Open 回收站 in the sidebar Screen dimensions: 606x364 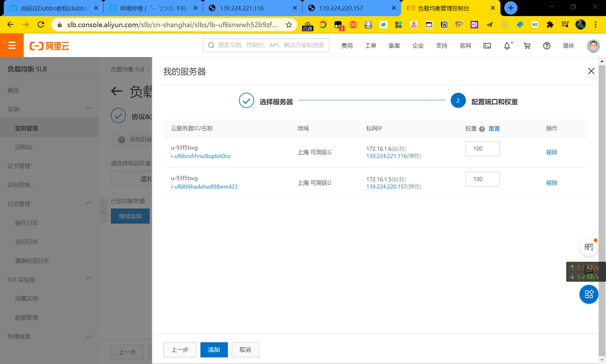tap(23, 147)
